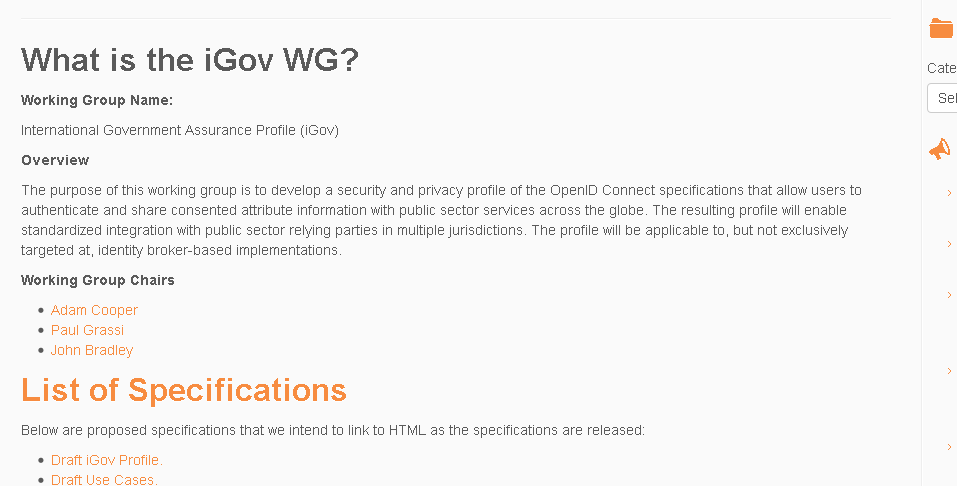957x486 pixels.
Task: Click the 'What is the iGov WG?' heading
Action: [x=189, y=60]
